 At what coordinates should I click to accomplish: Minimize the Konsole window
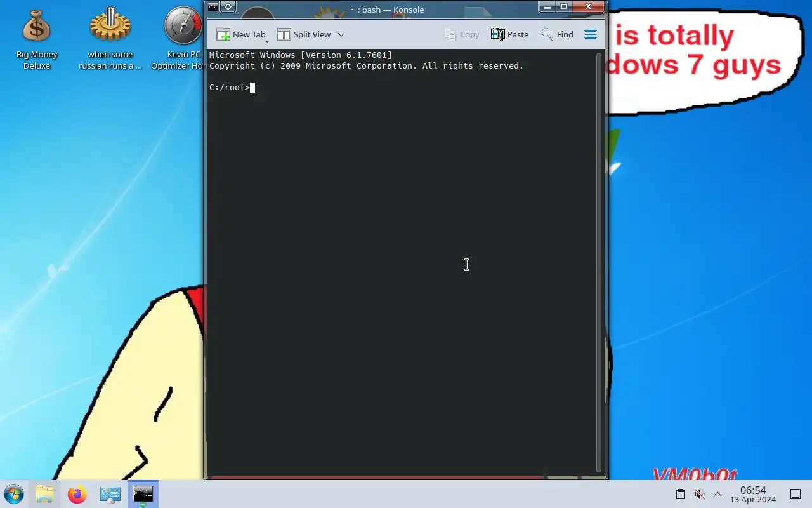[547, 6]
